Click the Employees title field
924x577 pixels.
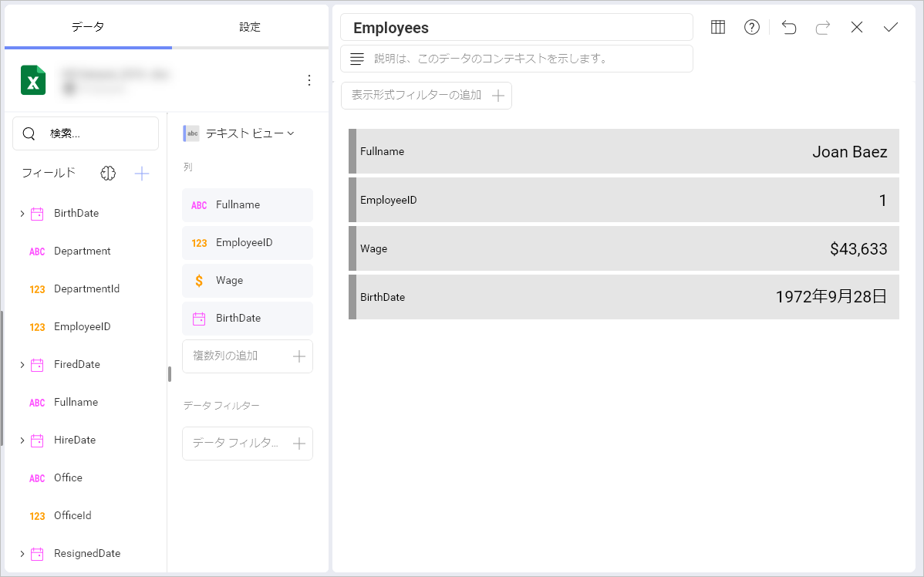517,27
